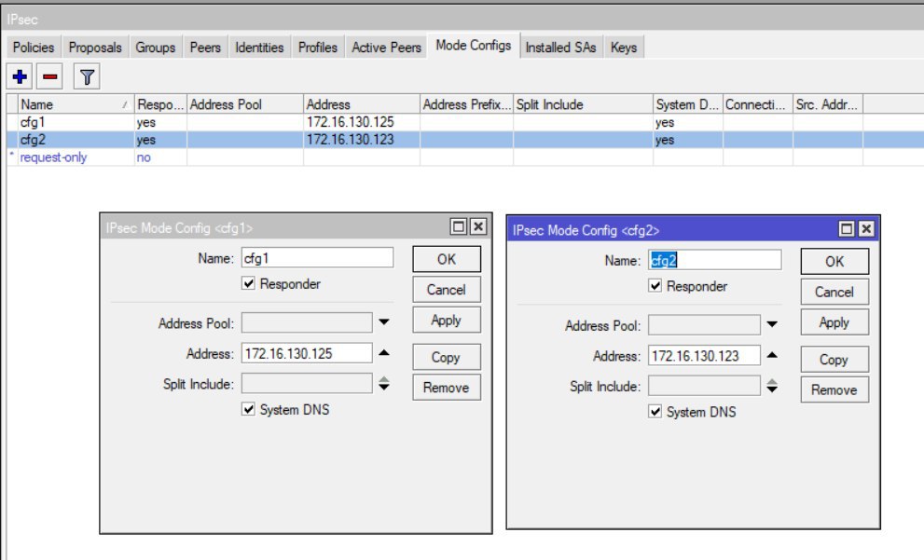Select the request-only row
Viewport: 924px width, 560px height.
pos(464,157)
